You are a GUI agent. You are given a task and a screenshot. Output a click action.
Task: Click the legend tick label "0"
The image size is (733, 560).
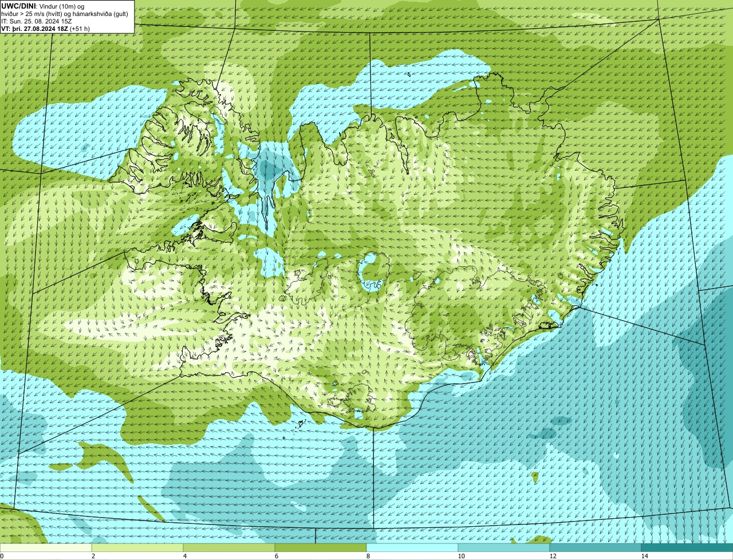(2, 556)
